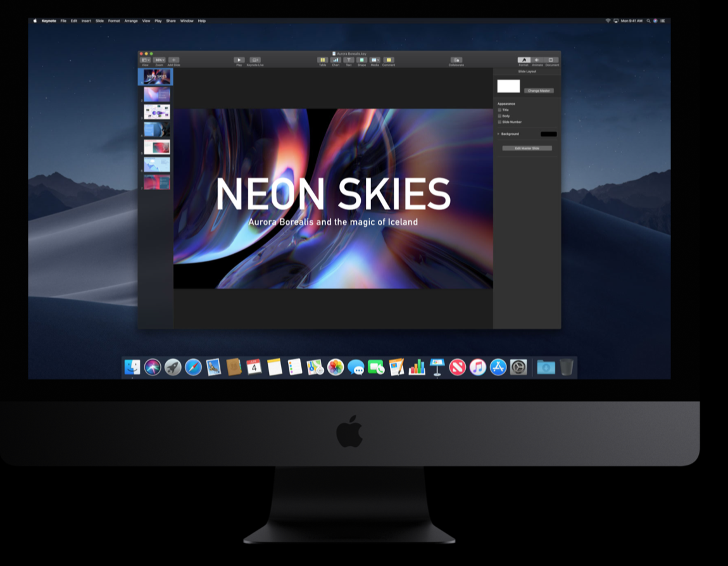Select slide 4 in the navigator
The width and height of the screenshot is (728, 566).
(157, 130)
